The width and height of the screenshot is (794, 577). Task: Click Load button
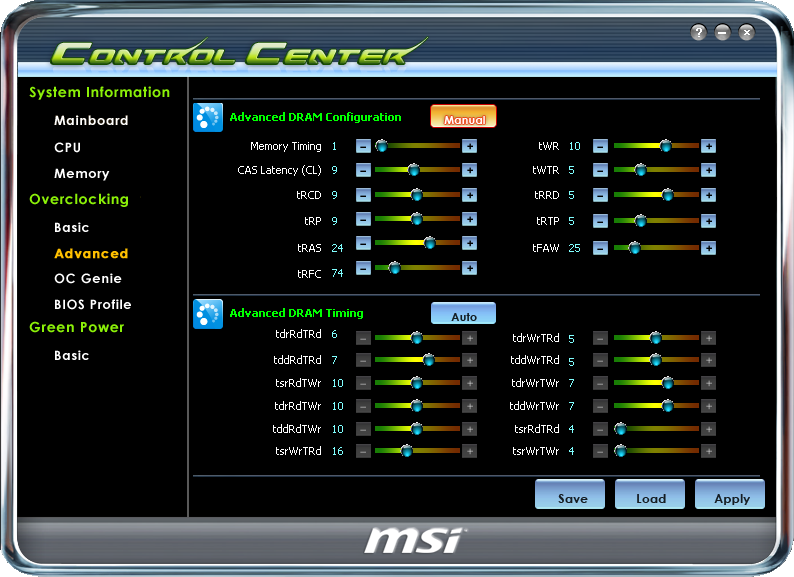point(650,494)
